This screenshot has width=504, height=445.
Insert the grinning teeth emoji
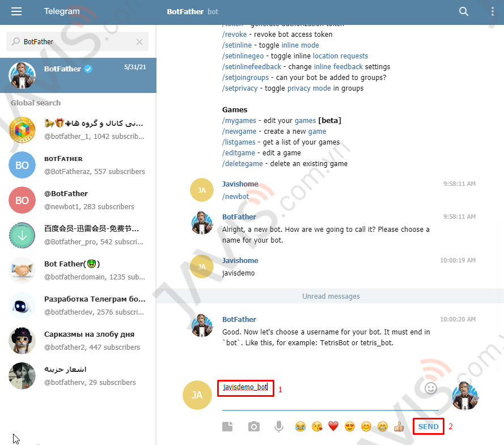pos(383,427)
